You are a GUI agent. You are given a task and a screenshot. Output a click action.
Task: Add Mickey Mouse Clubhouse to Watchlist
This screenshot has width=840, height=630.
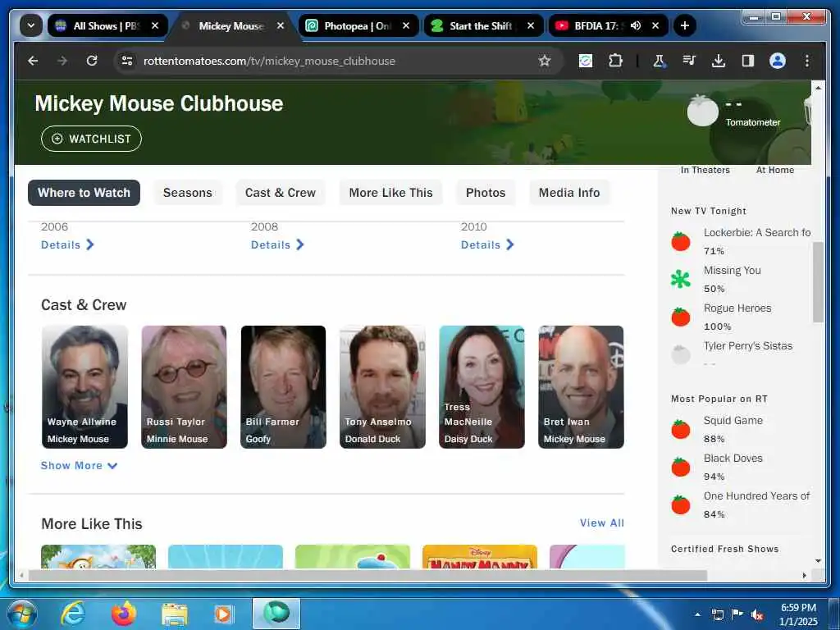(92, 139)
